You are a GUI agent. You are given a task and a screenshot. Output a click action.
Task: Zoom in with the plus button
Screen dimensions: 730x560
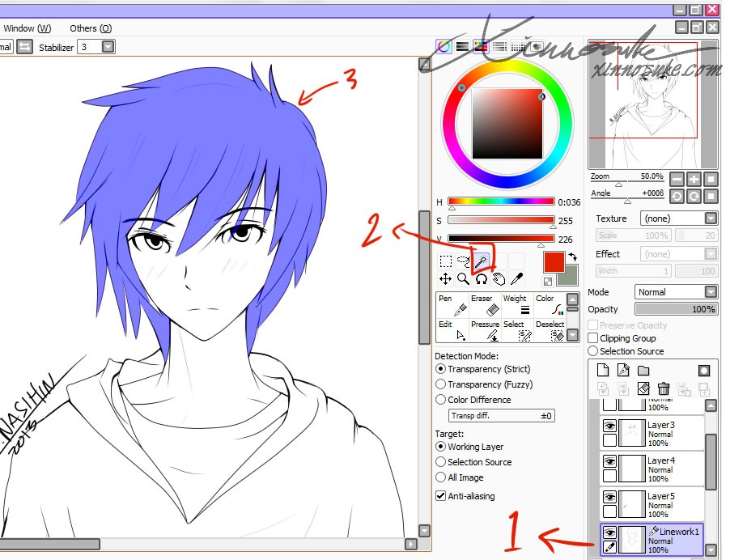coord(694,179)
